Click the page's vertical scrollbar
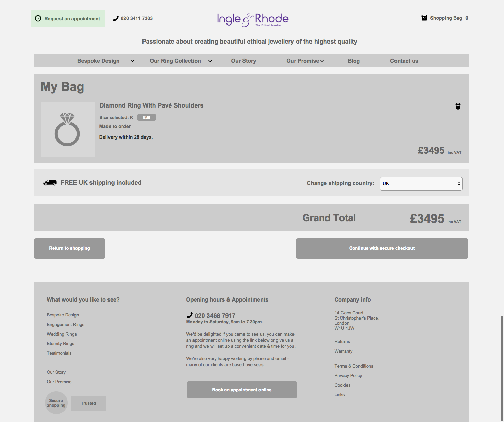The width and height of the screenshot is (504, 422). [502, 368]
